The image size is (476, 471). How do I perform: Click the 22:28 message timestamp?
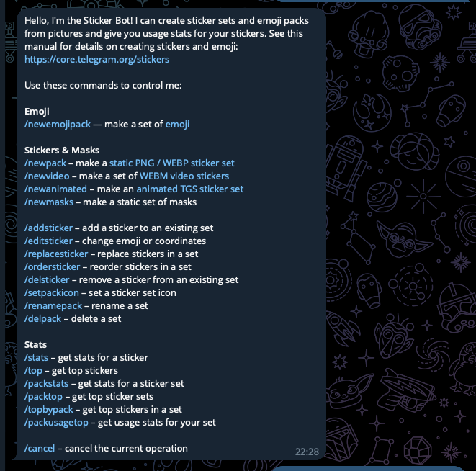(307, 452)
